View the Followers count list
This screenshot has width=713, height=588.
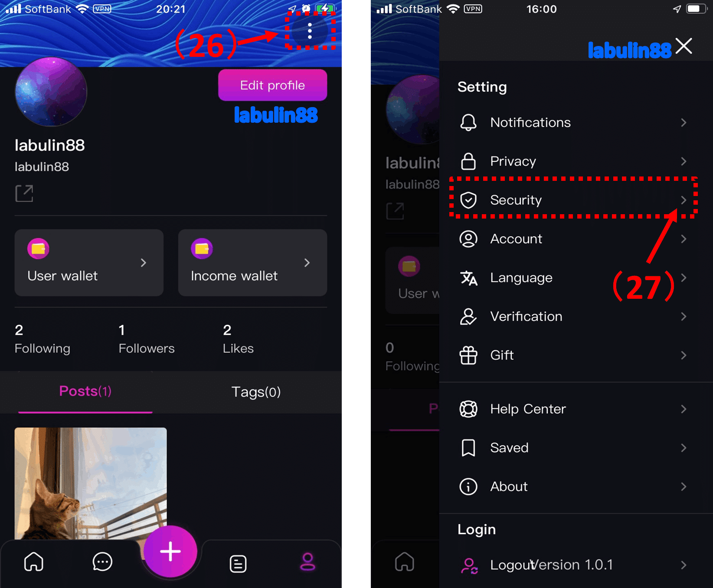point(147,339)
